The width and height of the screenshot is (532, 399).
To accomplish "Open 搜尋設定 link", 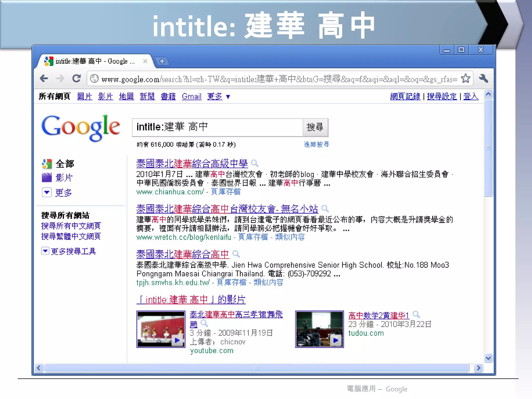I will (442, 97).
